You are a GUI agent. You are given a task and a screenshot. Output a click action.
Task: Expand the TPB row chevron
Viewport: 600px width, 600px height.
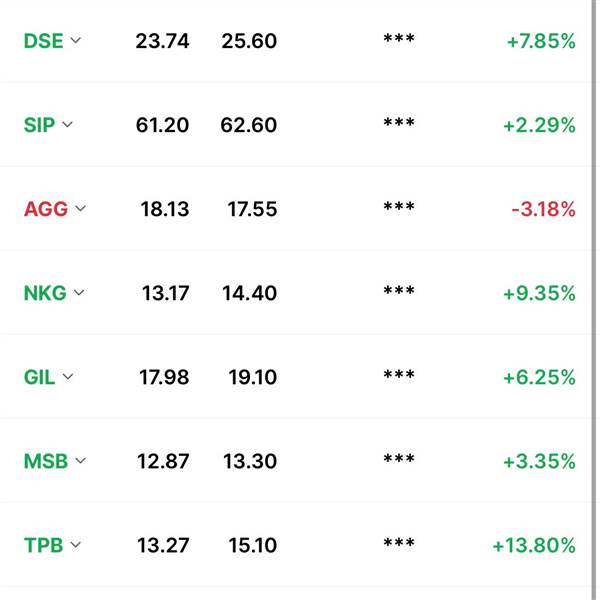[x=76, y=545]
